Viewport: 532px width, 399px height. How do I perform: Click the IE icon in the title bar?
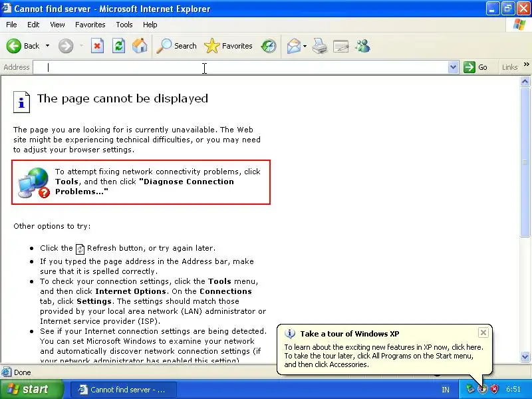click(7, 8)
